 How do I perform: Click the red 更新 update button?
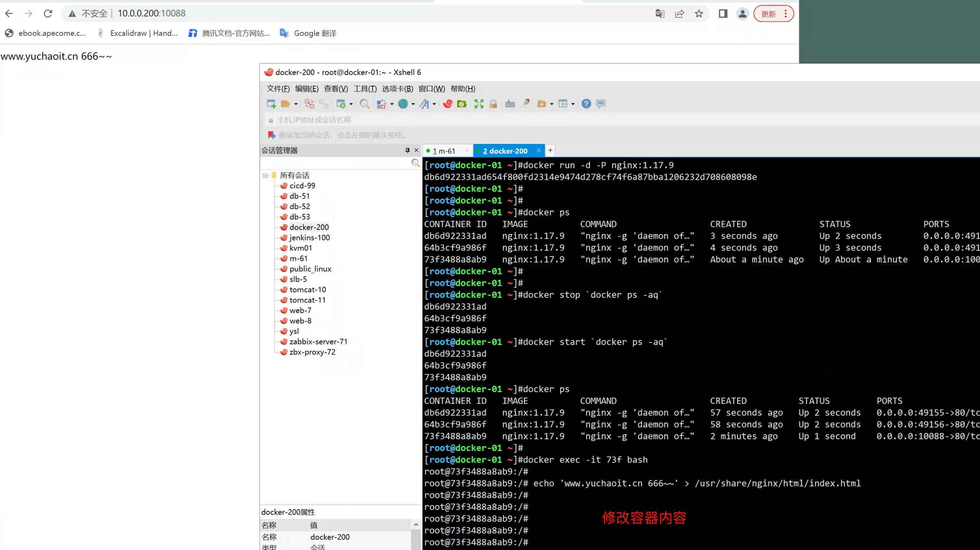tap(768, 14)
